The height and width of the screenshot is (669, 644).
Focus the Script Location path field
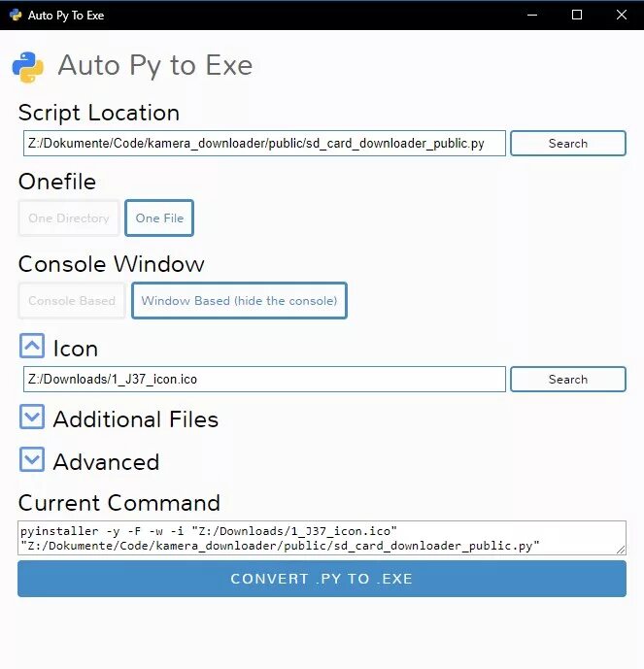pyautogui.click(x=264, y=144)
